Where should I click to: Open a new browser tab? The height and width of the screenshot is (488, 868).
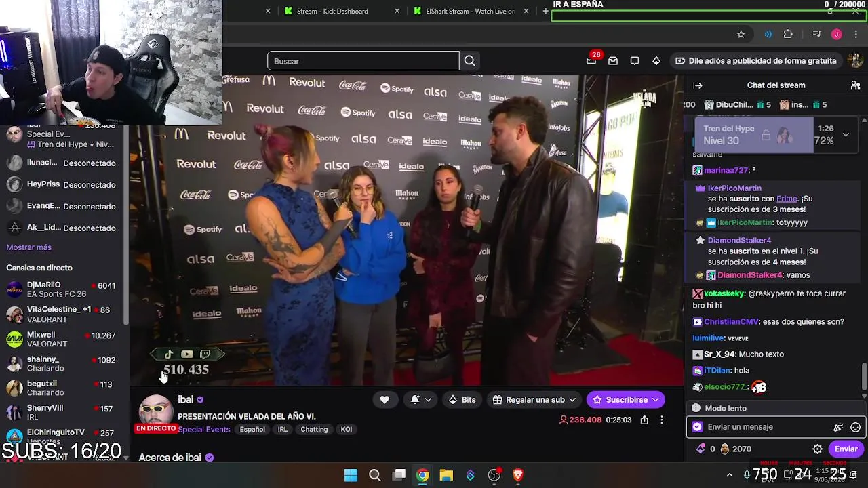tap(545, 11)
